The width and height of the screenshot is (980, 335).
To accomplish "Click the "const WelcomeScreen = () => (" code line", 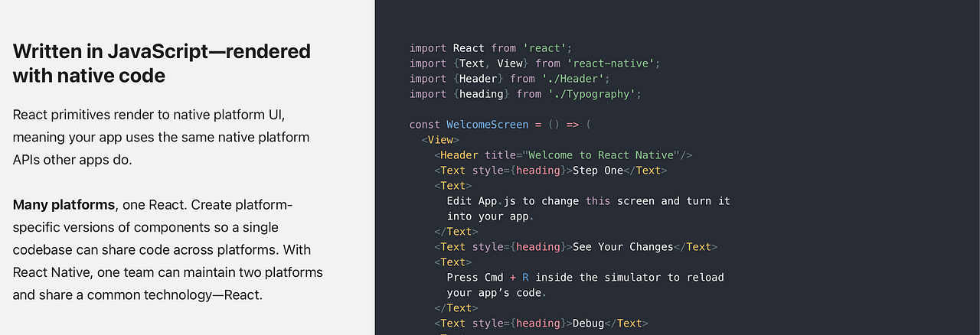I will coord(501,124).
